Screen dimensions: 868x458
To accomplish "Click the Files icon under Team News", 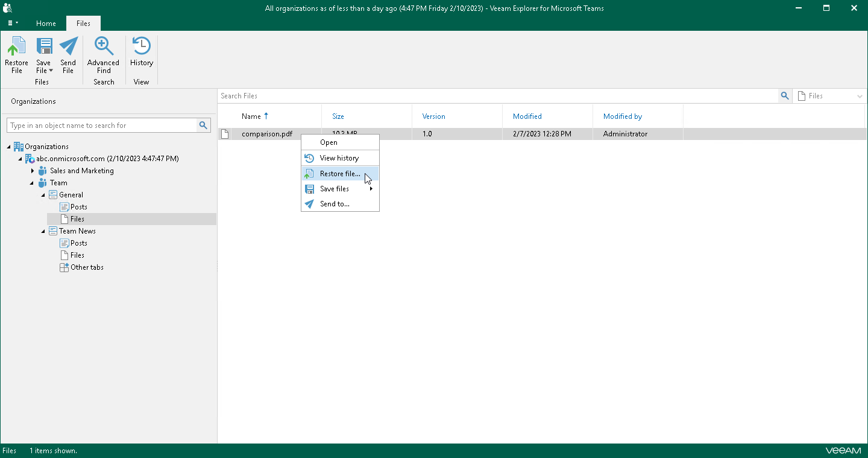I will (x=64, y=255).
